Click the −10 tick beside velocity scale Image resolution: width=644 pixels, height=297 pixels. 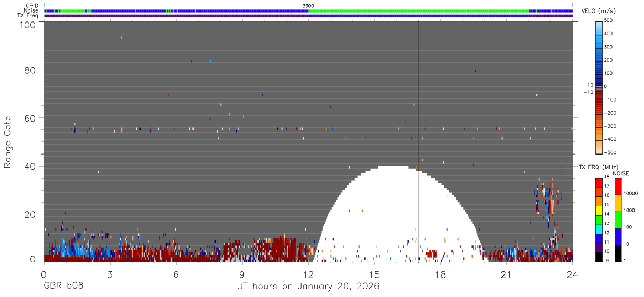(588, 92)
